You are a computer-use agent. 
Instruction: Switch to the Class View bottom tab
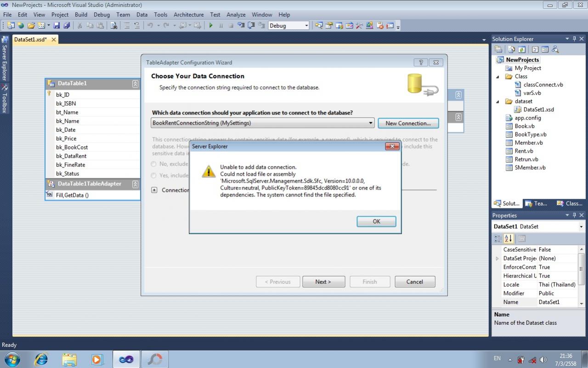569,203
